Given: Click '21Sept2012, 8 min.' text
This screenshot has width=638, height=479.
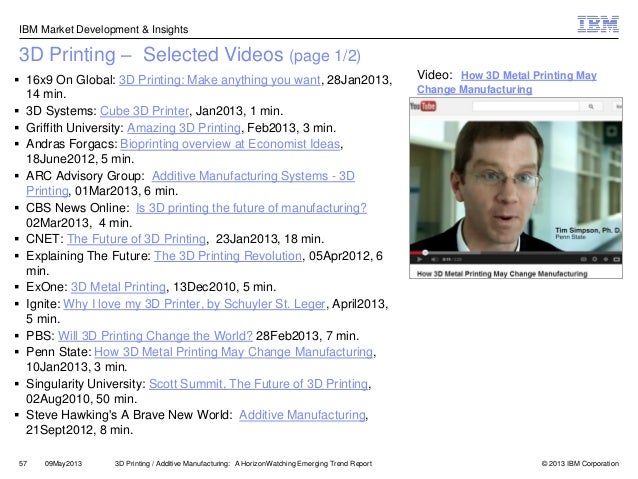Looking at the screenshot, I should tap(80, 430).
